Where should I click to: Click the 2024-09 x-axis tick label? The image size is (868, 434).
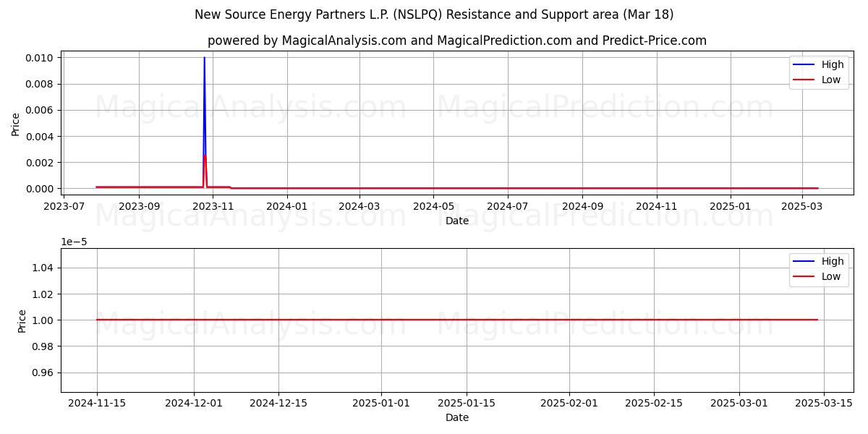pyautogui.click(x=582, y=206)
